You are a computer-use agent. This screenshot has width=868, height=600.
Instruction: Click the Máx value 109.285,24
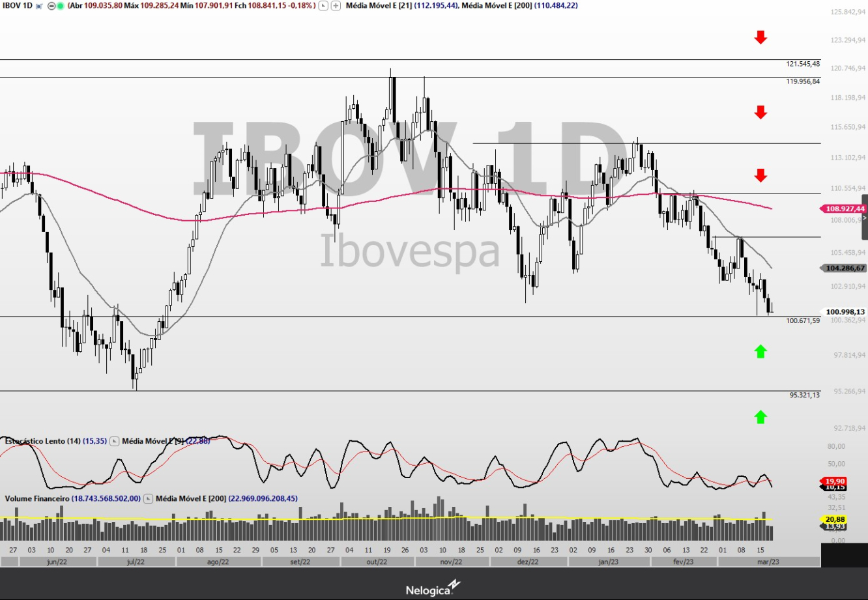pos(160,6)
